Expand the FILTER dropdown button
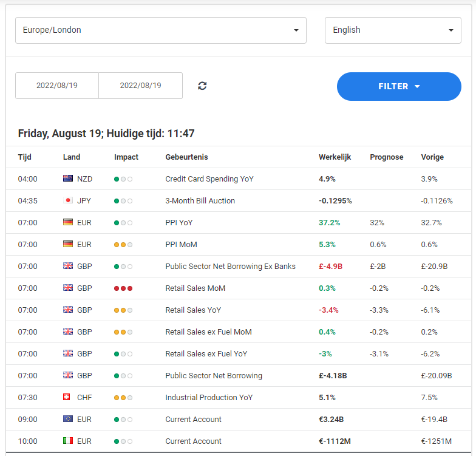476x456 pixels. point(399,86)
